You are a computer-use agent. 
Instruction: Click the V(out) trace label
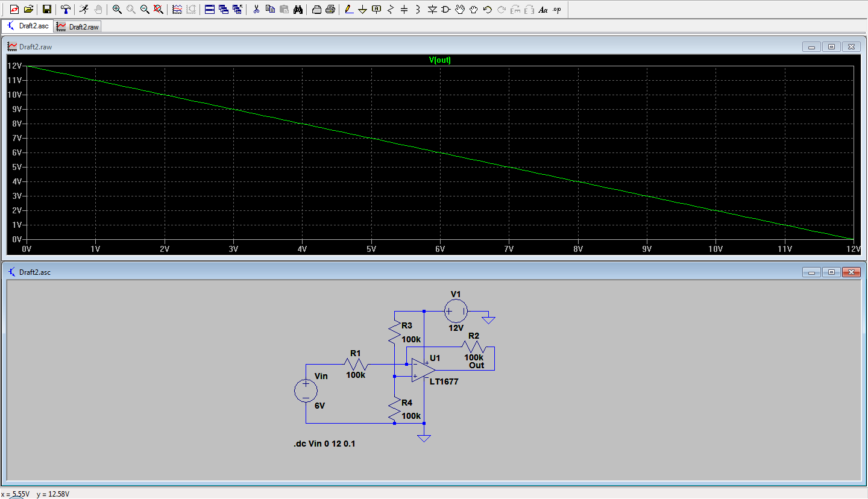tap(439, 60)
